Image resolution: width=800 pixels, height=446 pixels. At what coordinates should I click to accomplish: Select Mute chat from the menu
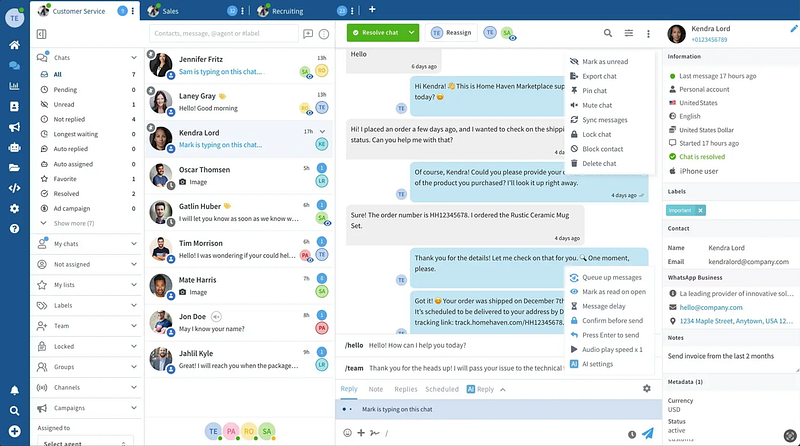[x=596, y=105]
